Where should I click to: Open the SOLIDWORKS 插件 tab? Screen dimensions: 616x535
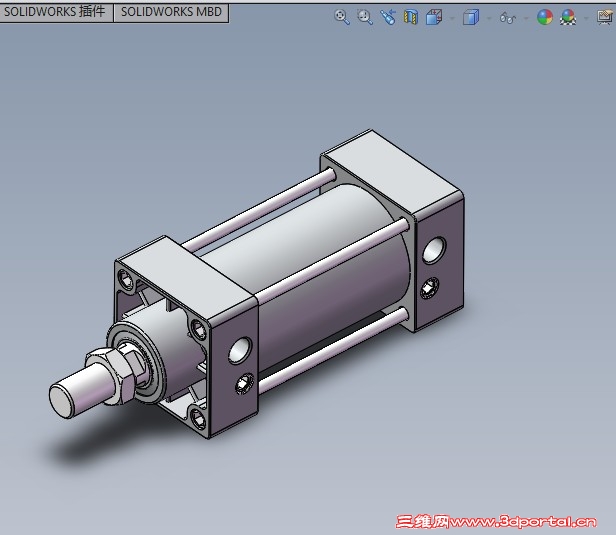56,12
